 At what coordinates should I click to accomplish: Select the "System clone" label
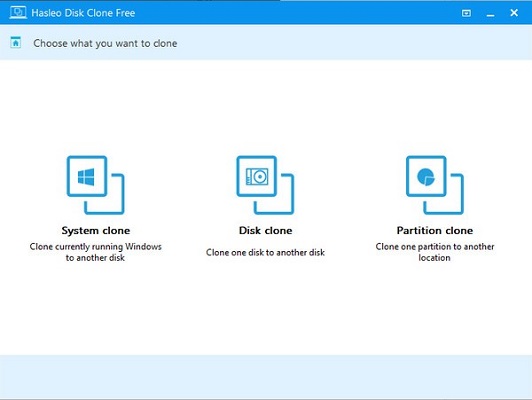96,231
